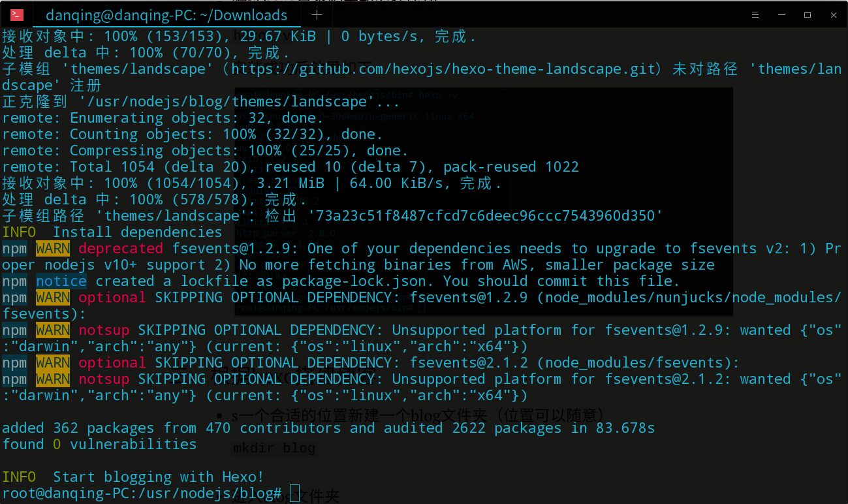Click the INFO Install dependencies line

coord(111,232)
